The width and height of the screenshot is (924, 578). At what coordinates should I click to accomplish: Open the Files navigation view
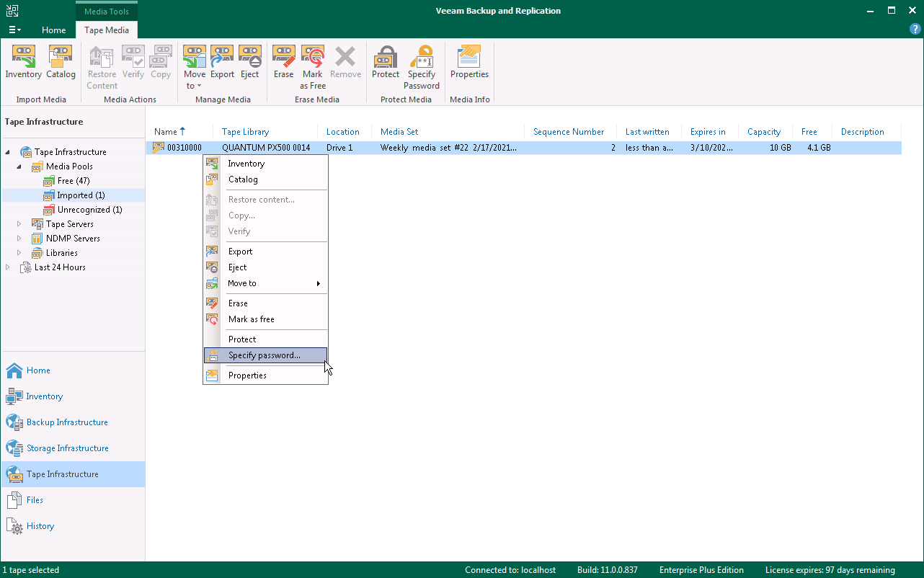pos(73,500)
